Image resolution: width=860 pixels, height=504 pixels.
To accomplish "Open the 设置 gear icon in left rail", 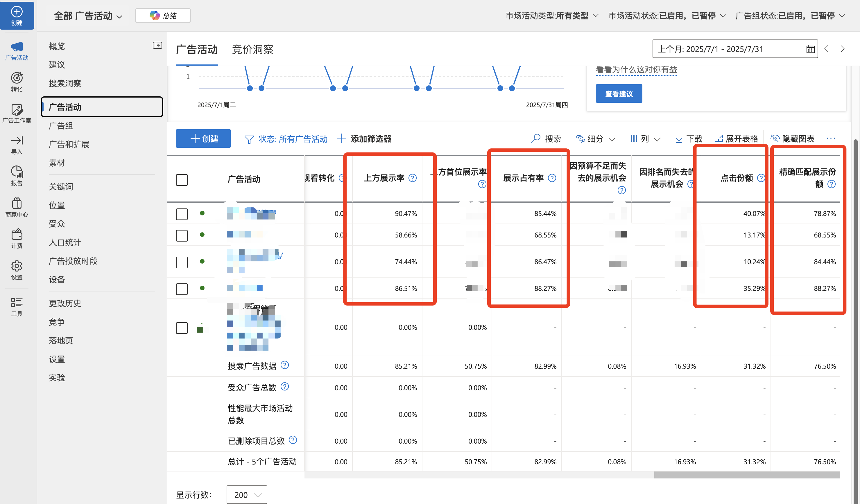I will [17, 266].
